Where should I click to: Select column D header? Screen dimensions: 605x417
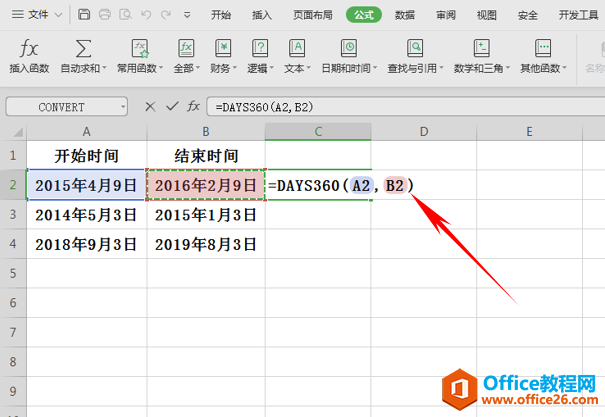[423, 131]
